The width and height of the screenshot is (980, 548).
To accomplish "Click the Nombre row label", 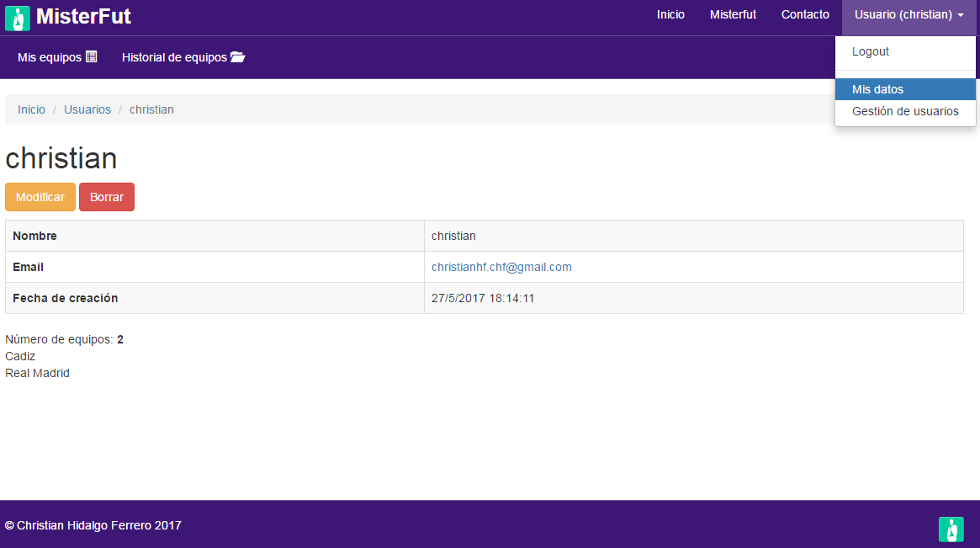I will (34, 236).
